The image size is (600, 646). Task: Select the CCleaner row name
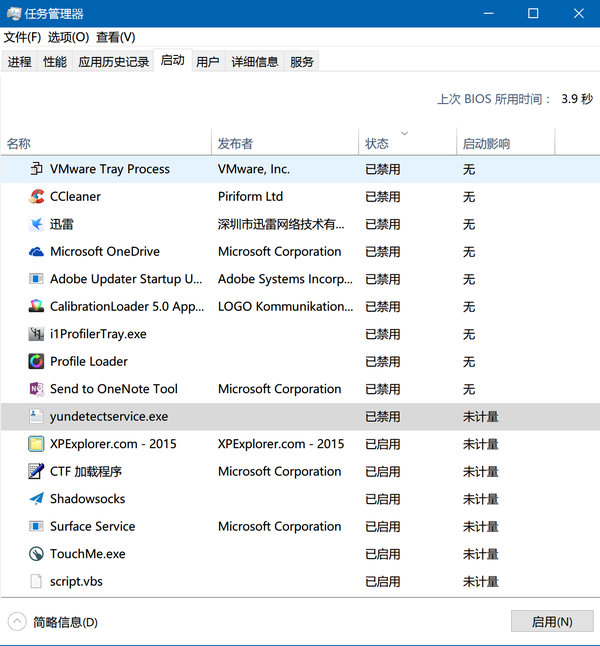75,197
